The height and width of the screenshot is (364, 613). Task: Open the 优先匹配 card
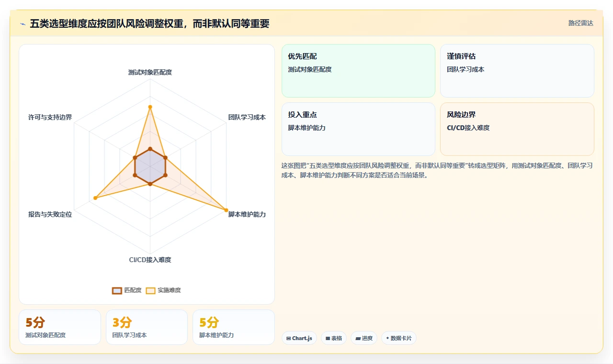(x=358, y=71)
